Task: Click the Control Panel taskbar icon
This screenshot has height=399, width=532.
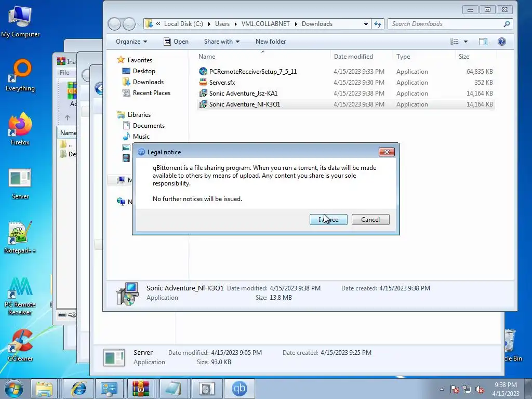Action: (109, 389)
